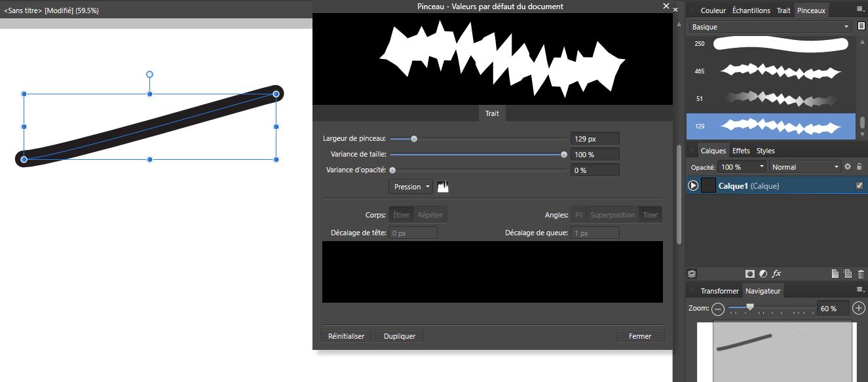
Task: Adjust the Variance de taille slider
Action: click(564, 155)
